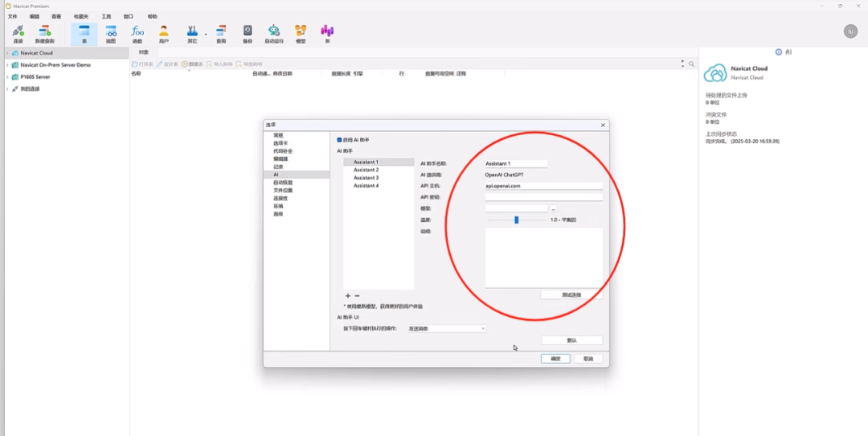868x436 pixels.
Task: Open the 备份 (Backup) toolbar icon
Action: click(x=248, y=34)
